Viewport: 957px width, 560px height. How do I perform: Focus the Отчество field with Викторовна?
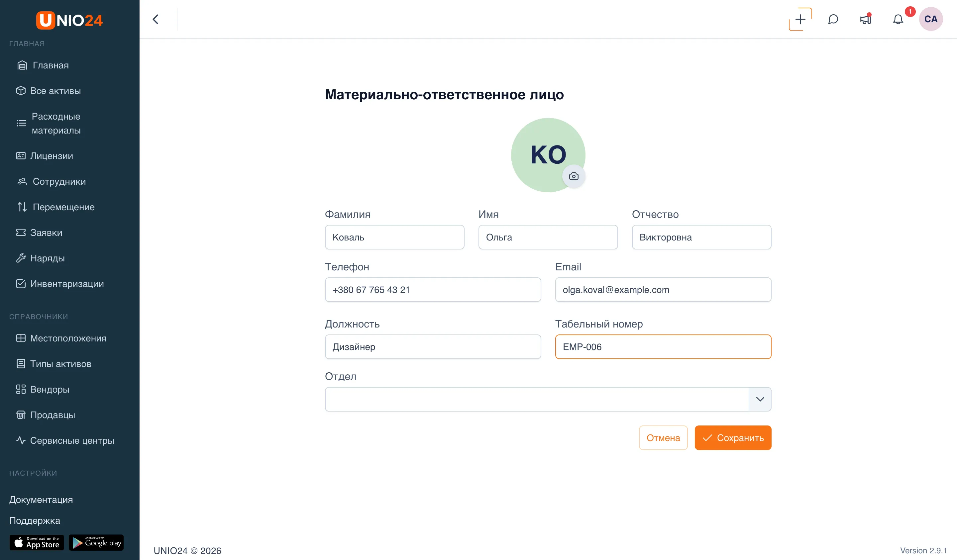(x=701, y=237)
